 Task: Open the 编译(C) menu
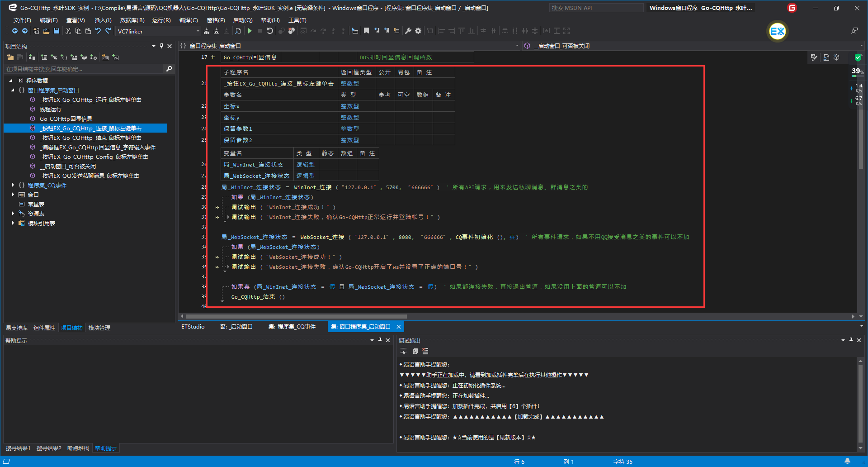[x=189, y=20]
